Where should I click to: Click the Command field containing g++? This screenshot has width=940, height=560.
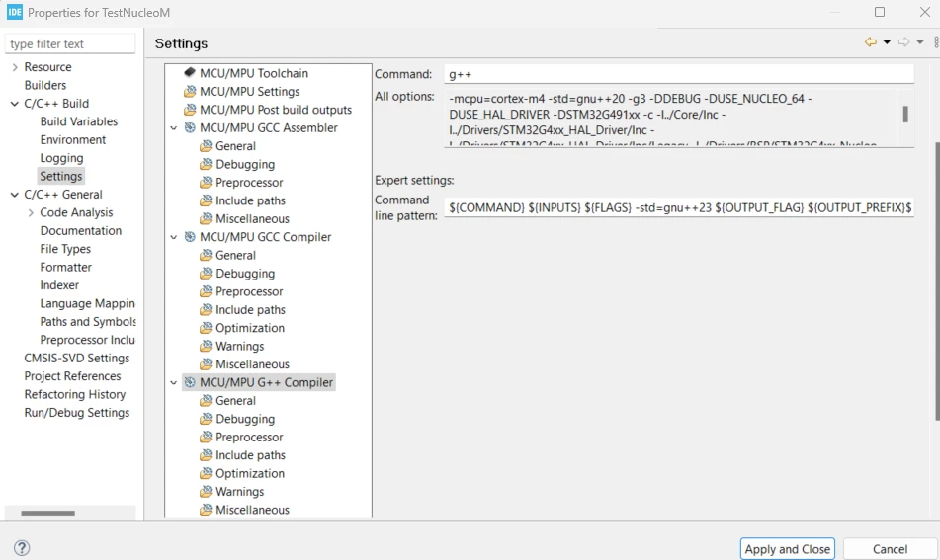[x=679, y=74]
